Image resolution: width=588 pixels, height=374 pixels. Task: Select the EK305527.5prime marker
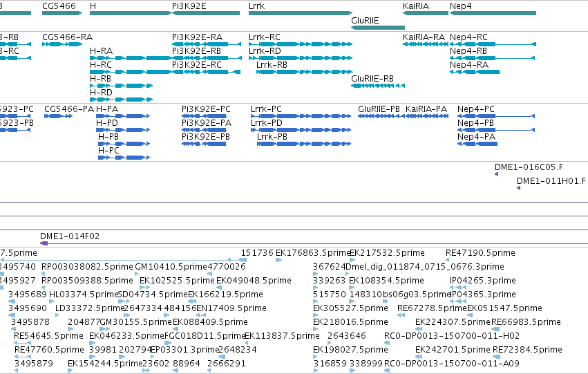coord(315,315)
